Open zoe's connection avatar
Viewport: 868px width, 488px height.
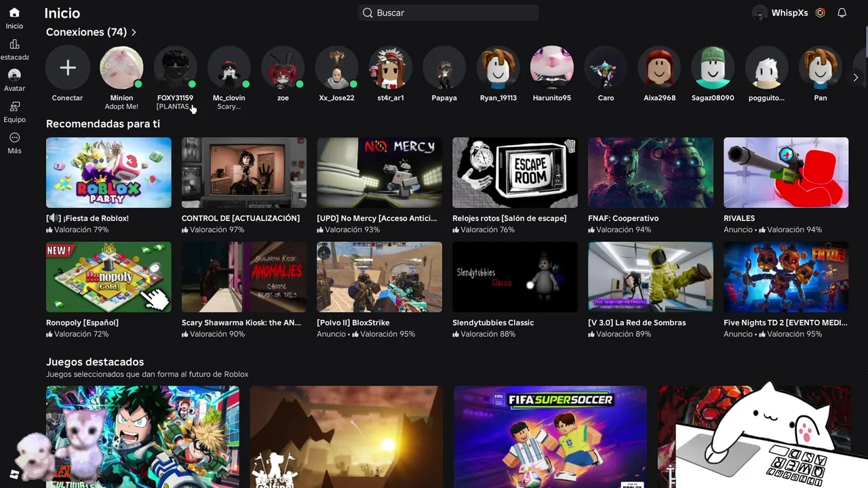click(283, 68)
